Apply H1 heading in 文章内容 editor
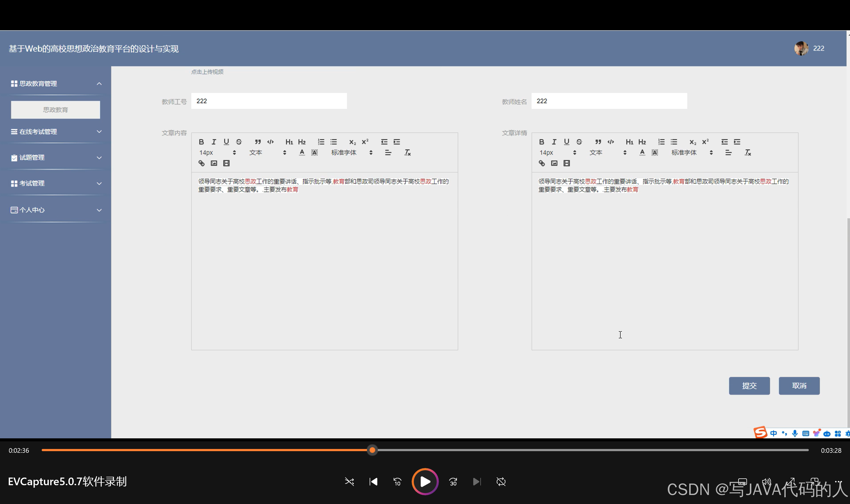Screen dimensions: 850x504 pyautogui.click(x=289, y=142)
